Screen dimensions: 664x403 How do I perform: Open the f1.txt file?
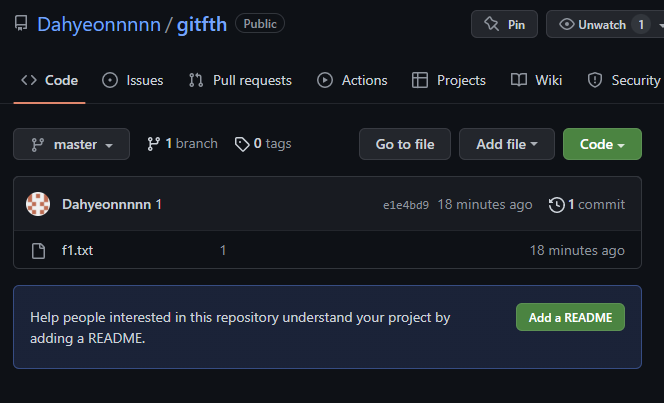[77, 250]
